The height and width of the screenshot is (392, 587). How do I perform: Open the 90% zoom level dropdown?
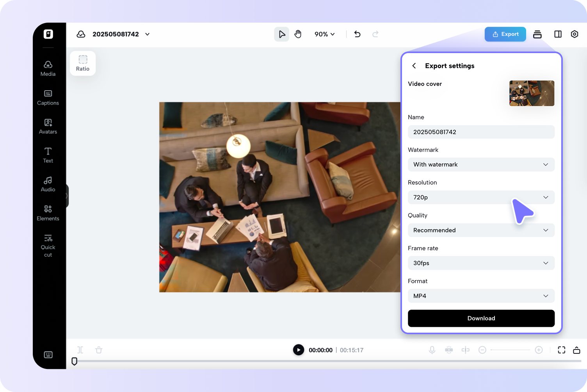[x=325, y=34]
